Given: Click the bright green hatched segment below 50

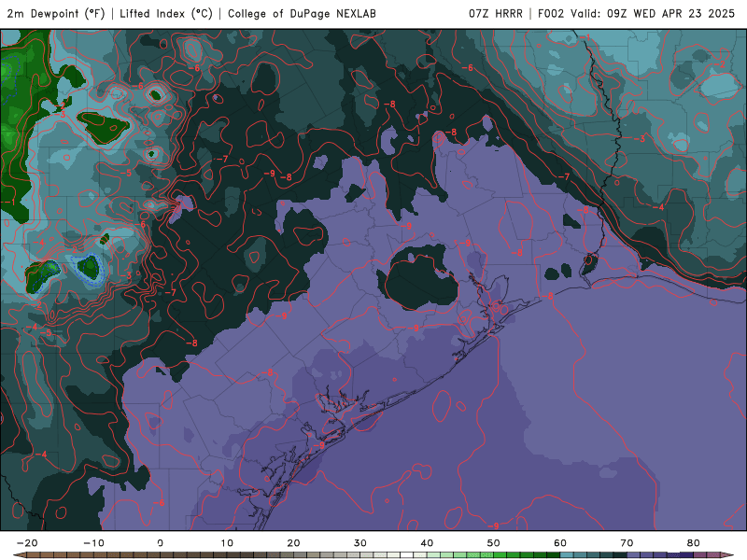Looking at the screenshot, I should pyautogui.click(x=486, y=554).
